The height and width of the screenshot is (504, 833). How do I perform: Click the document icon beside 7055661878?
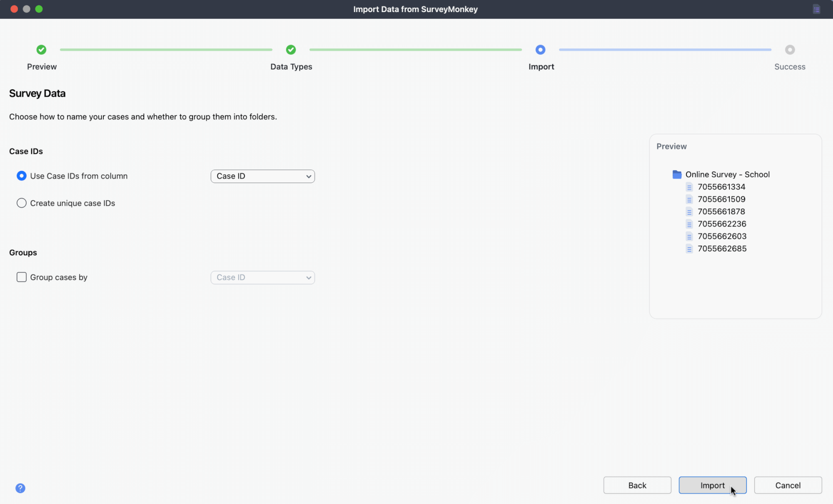(689, 212)
